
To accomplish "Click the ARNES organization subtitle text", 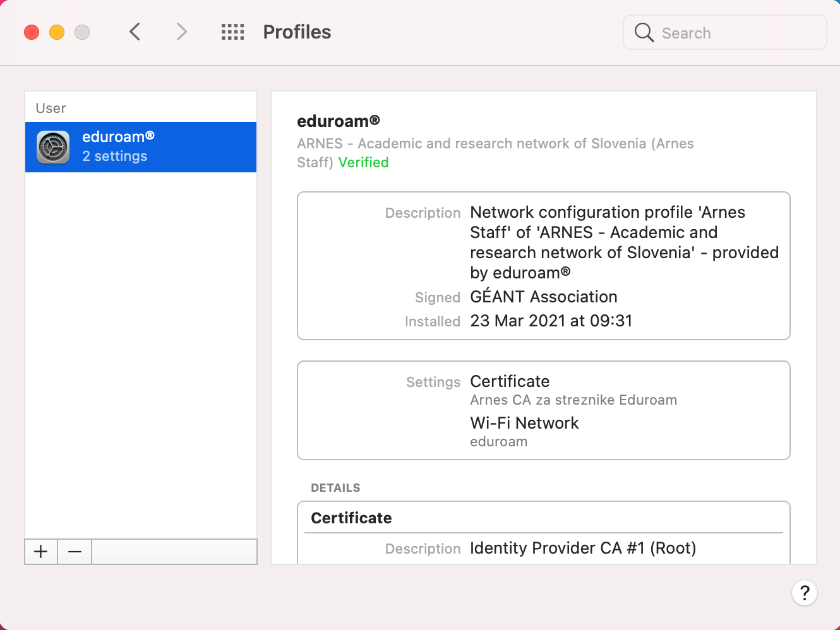I will tap(495, 153).
